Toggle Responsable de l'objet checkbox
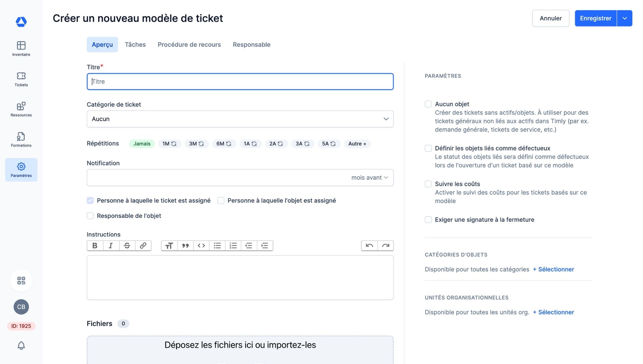 [x=90, y=216]
